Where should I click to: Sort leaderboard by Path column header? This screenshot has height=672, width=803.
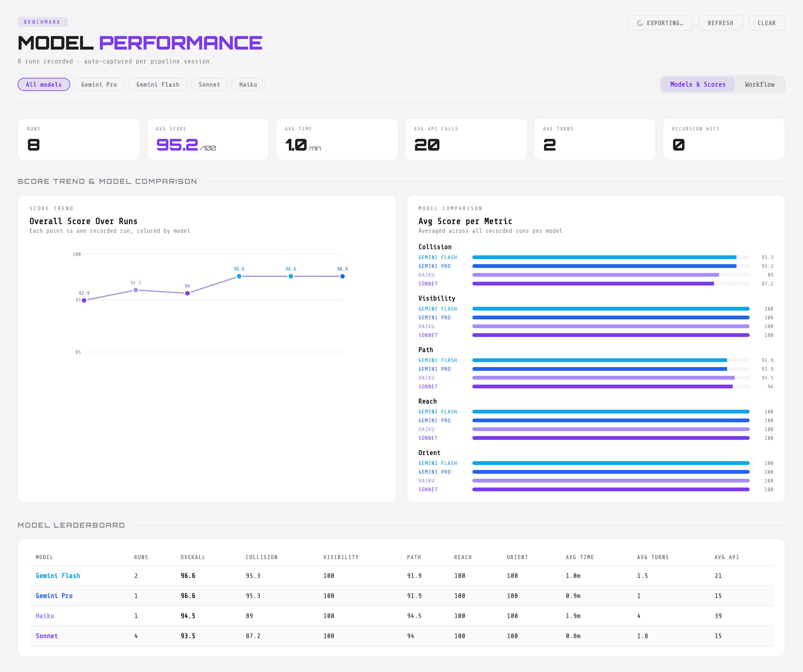coord(414,557)
